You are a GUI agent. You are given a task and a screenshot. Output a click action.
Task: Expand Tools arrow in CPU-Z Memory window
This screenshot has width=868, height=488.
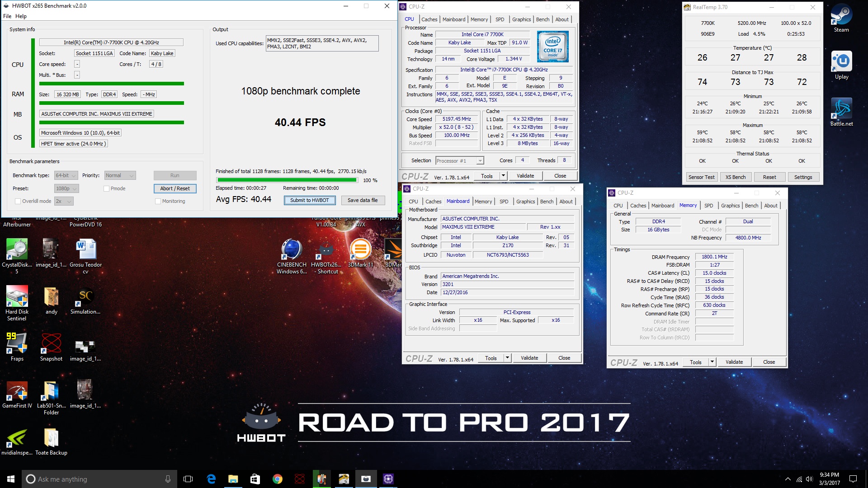click(712, 362)
